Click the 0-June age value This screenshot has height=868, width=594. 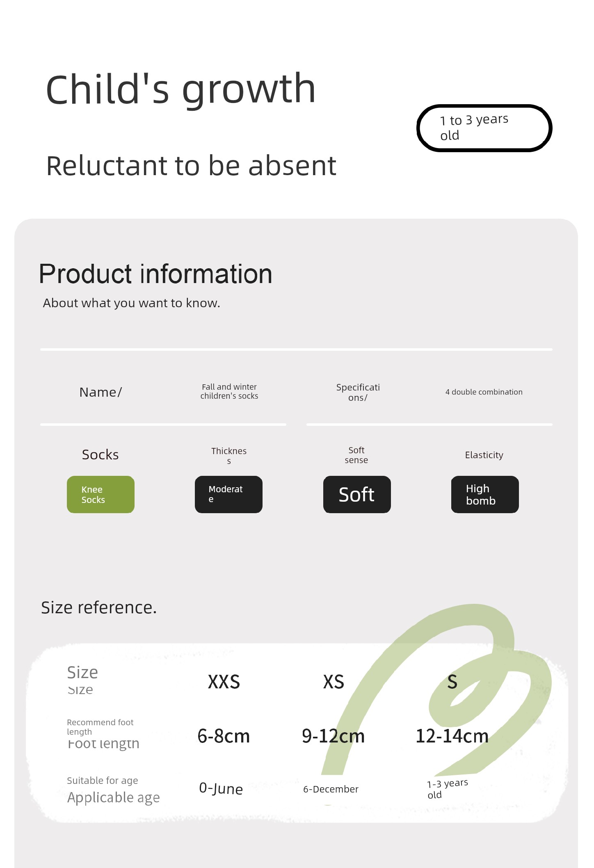[221, 788]
